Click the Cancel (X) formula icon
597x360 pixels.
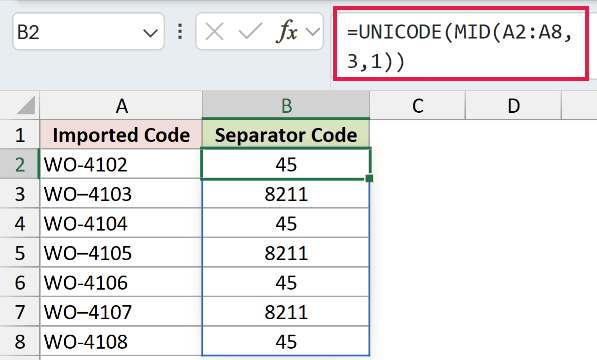point(214,32)
